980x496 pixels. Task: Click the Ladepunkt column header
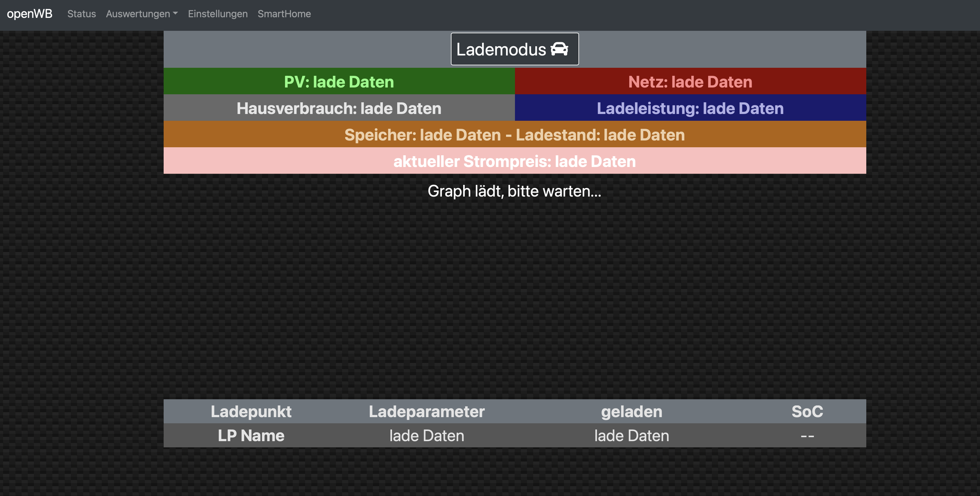[x=251, y=411]
